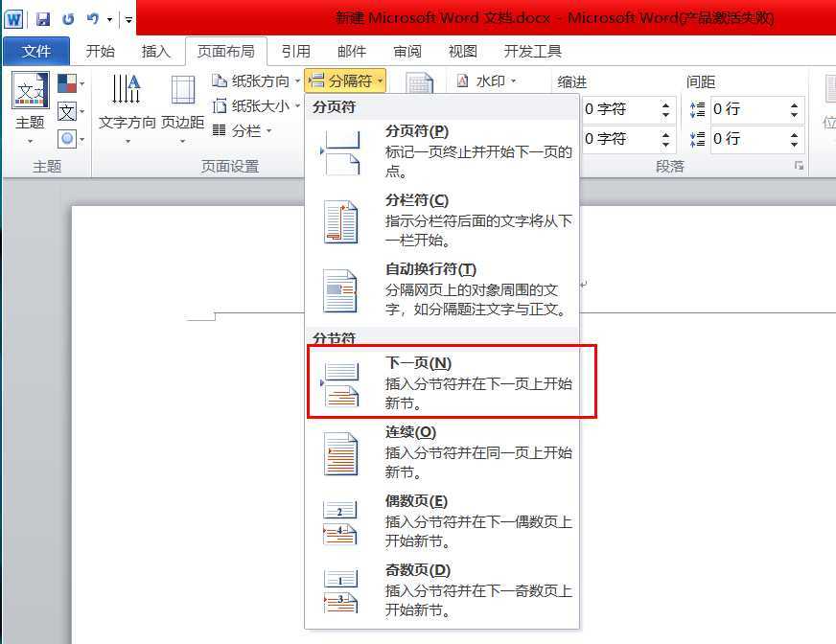Screen dimensions: 836x644
Task: Insert 连续(O) continuous section break
Action: pos(442,452)
